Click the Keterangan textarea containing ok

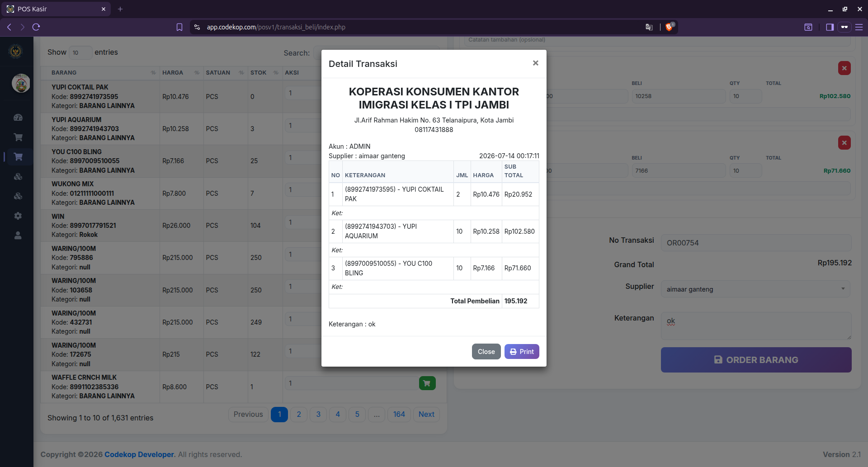coord(756,325)
